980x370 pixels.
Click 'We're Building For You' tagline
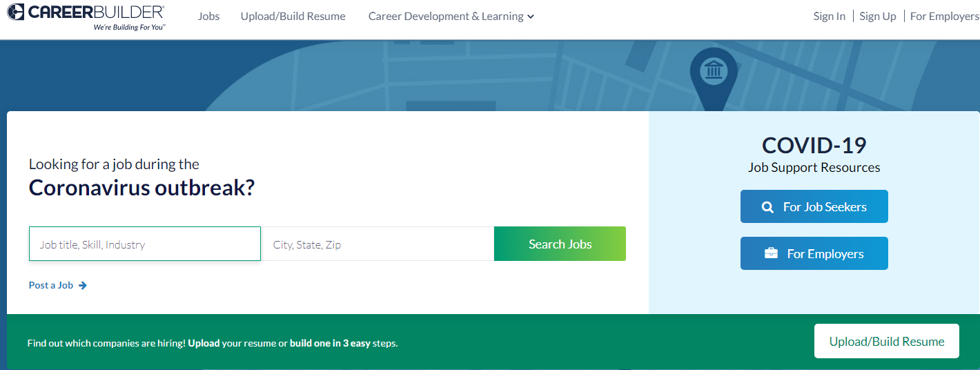(130, 27)
